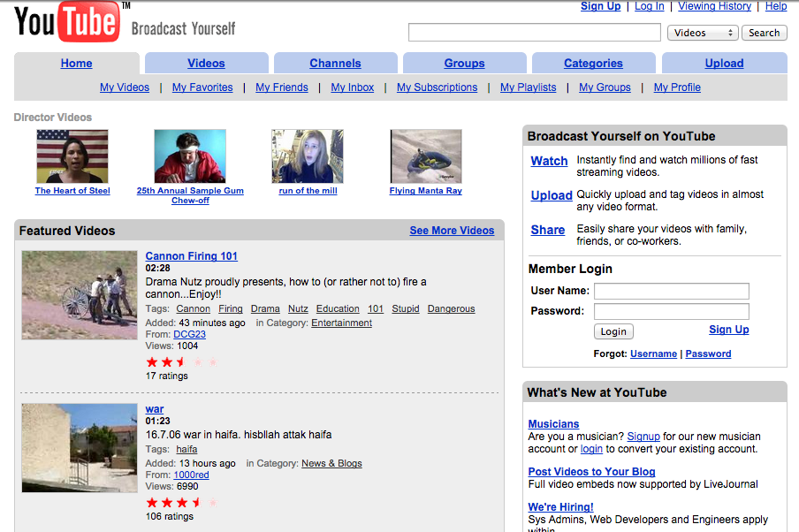Click the Log In header link
799x532 pixels.
[x=649, y=6]
